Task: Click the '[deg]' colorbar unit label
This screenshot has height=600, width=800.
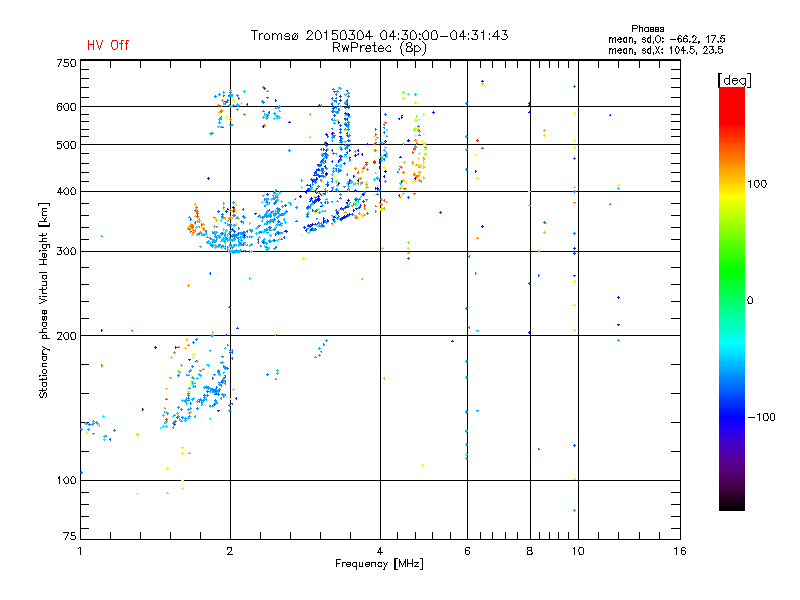Action: pos(734,80)
